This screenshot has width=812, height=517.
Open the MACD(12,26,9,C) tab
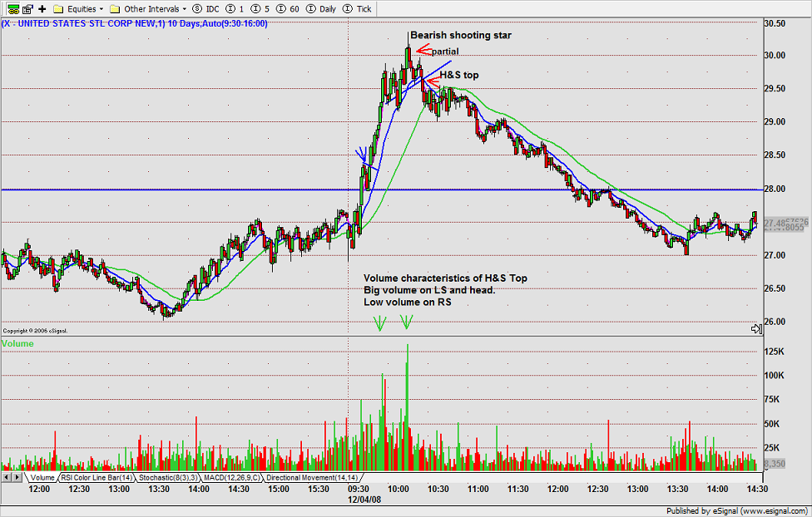pyautogui.click(x=231, y=478)
